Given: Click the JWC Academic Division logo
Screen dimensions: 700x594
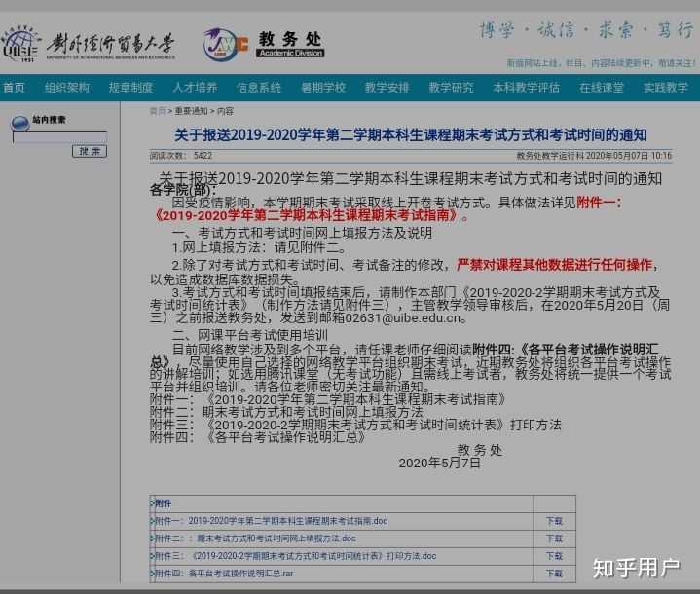Looking at the screenshot, I should click(x=264, y=44).
